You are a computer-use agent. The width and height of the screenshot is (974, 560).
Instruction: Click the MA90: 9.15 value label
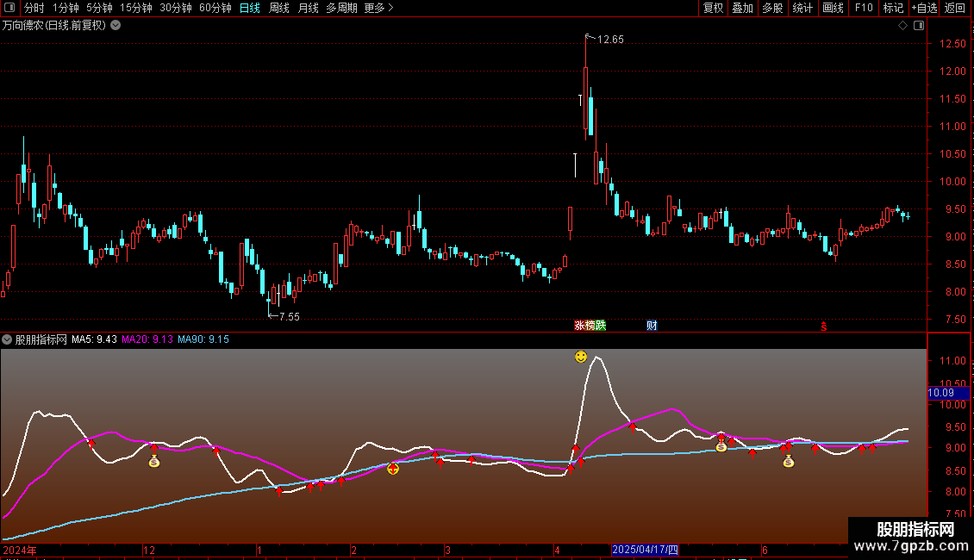point(203,339)
